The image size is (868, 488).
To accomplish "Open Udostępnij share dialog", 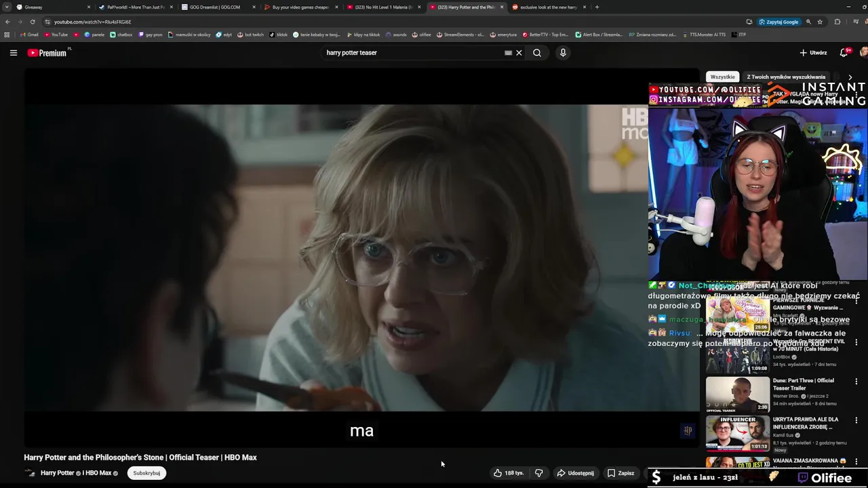I will point(575,473).
